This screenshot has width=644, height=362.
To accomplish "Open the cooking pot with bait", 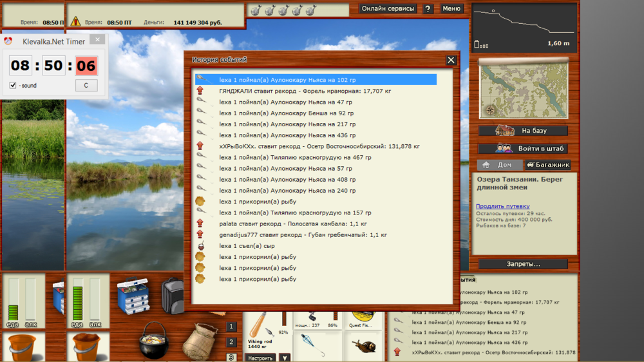I will [154, 341].
